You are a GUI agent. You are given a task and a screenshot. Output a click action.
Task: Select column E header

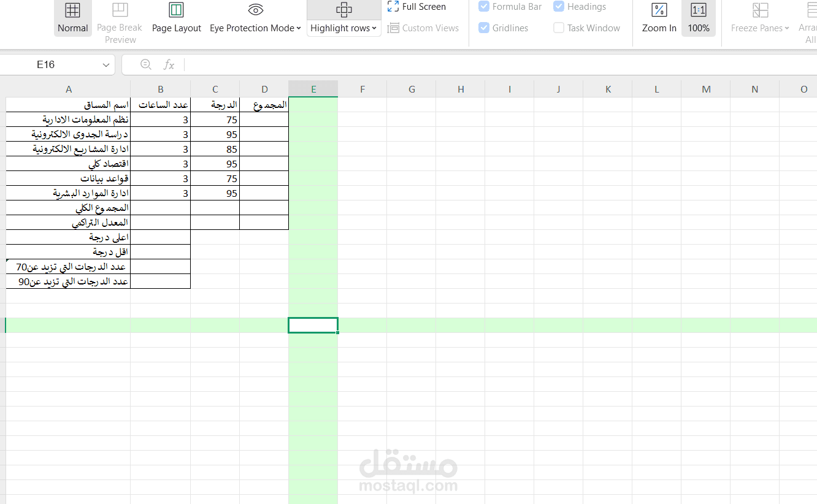(313, 89)
